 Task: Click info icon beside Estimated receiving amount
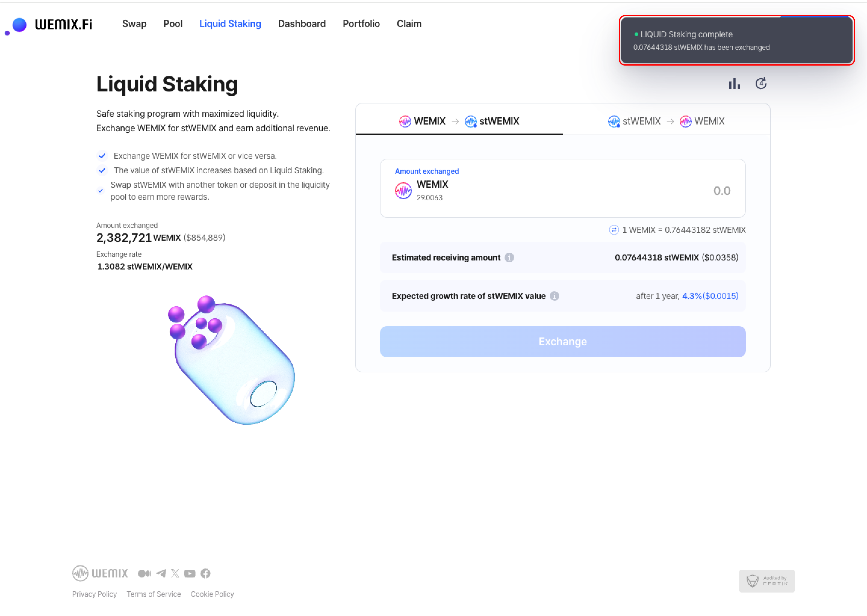(509, 257)
